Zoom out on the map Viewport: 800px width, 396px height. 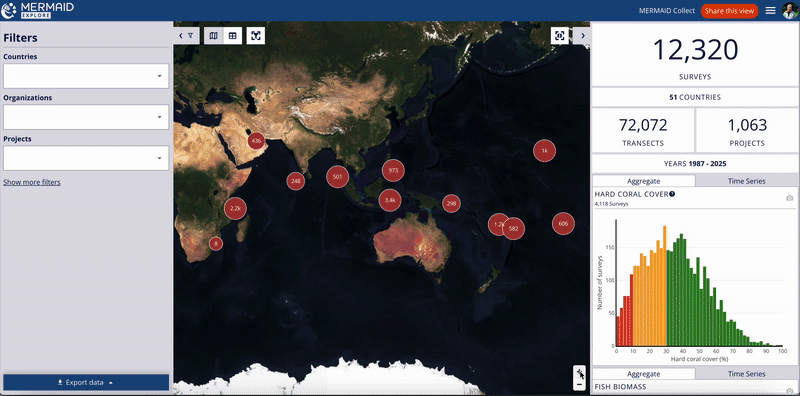tap(580, 384)
